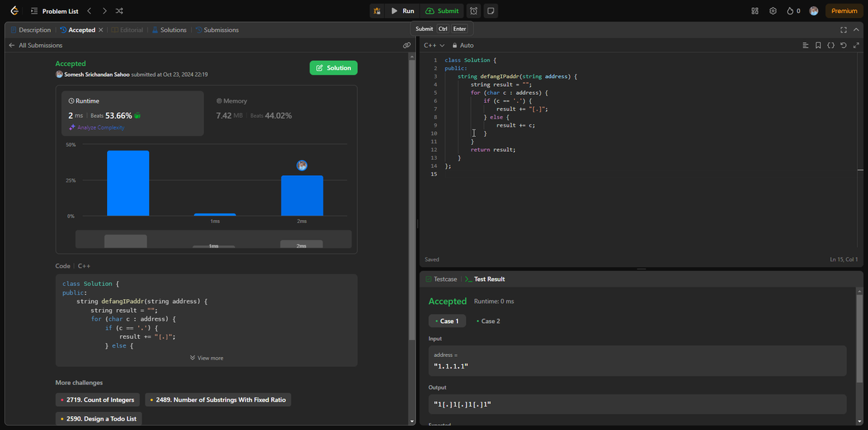Copy submission link via chain icon

(x=407, y=45)
